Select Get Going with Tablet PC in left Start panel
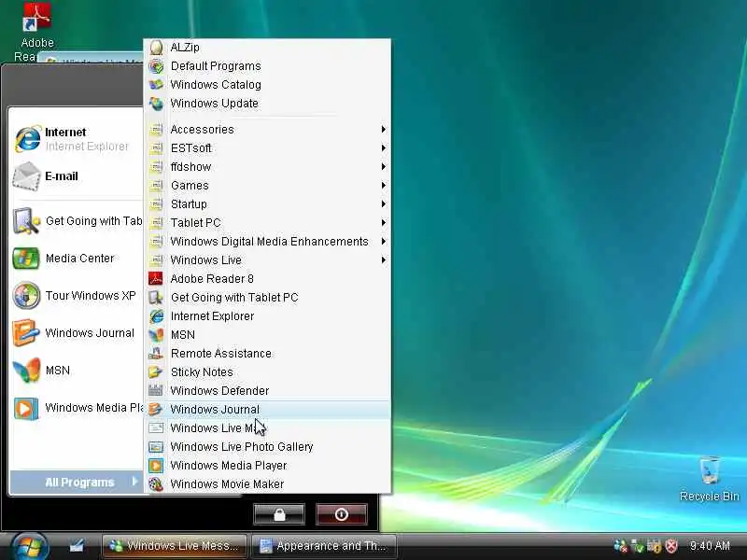The height and width of the screenshot is (560, 747). click(78, 221)
